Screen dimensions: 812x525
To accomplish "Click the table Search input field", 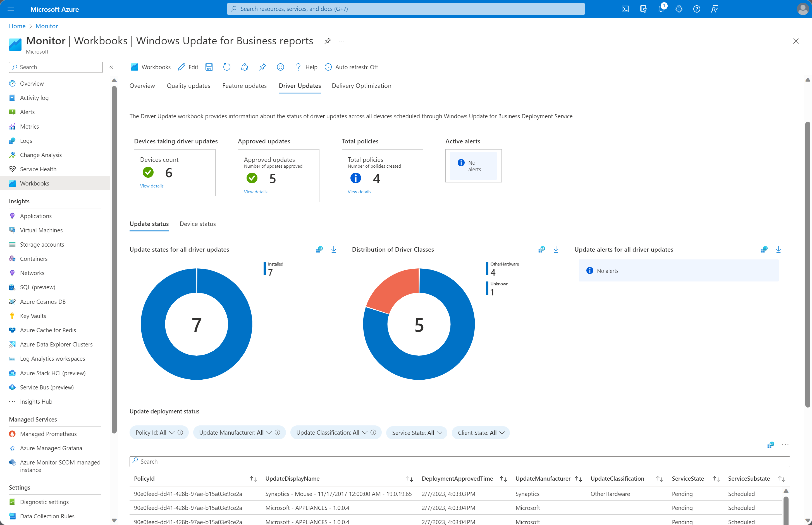I will click(x=459, y=462).
